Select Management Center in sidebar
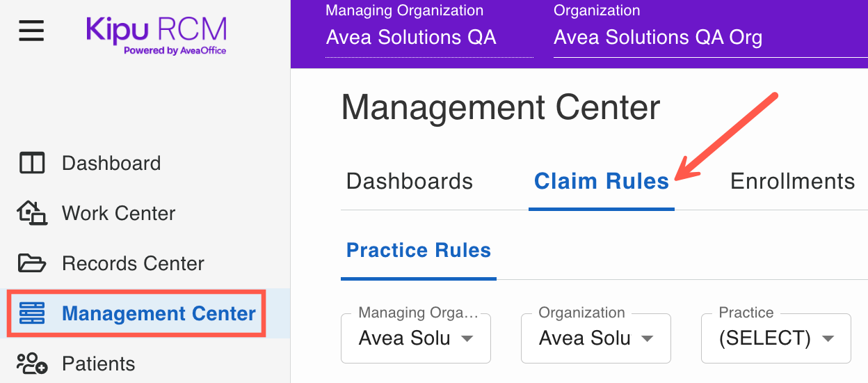 [159, 313]
